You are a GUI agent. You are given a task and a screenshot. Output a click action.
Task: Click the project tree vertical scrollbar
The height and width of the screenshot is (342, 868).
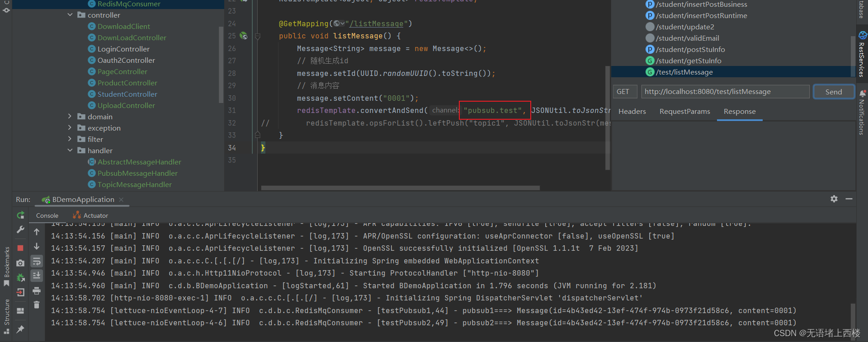(x=221, y=65)
